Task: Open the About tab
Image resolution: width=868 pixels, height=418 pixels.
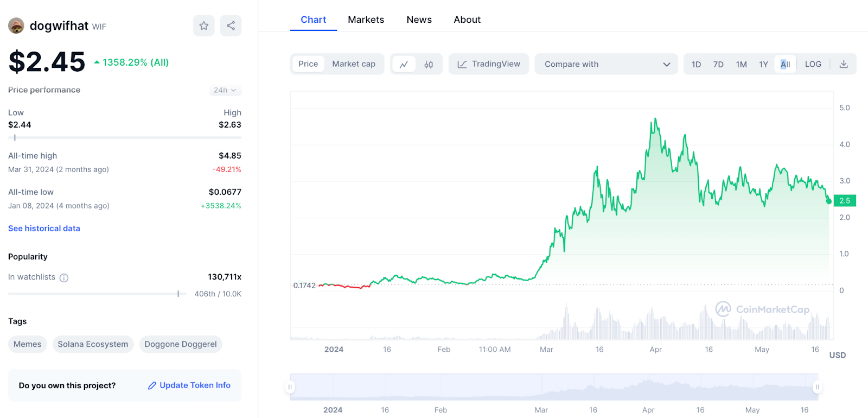Action: (467, 20)
